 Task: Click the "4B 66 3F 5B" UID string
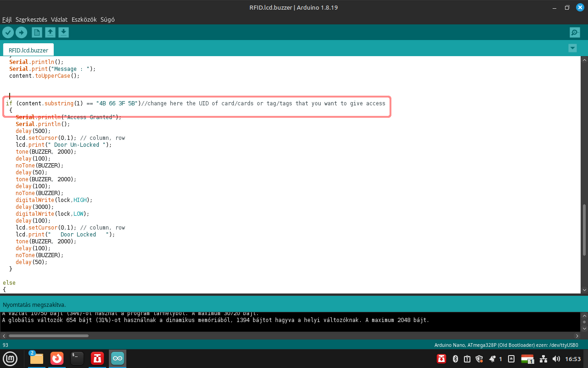116,103
